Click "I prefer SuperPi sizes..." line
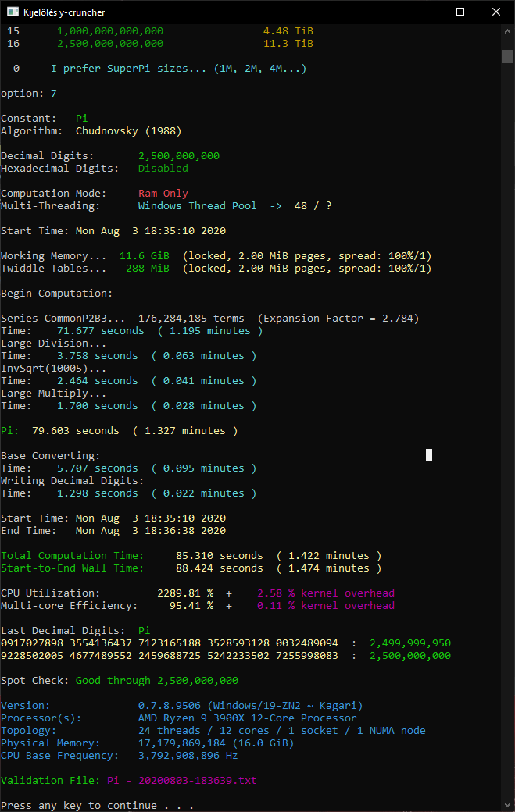Image resolution: width=515 pixels, height=812 pixels. 178,69
